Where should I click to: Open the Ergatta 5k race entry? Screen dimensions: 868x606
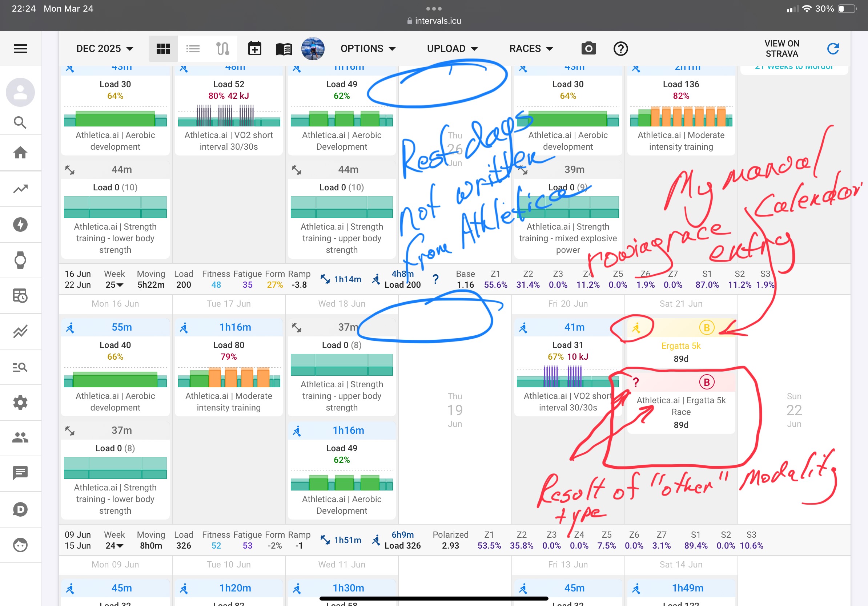point(680,346)
